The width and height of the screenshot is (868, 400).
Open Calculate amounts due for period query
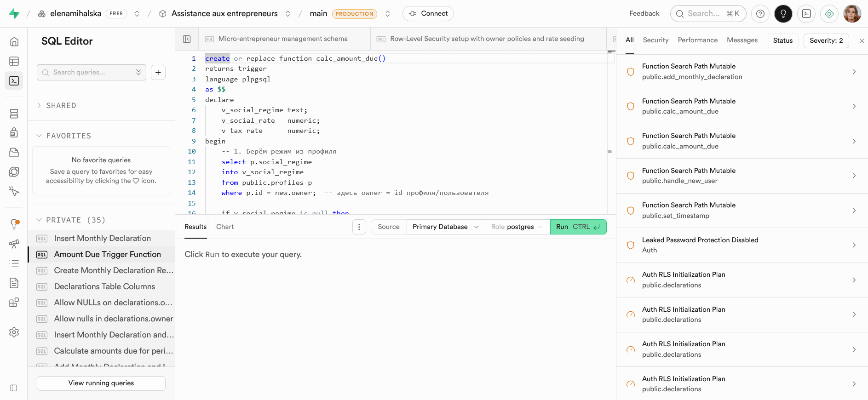pos(101,351)
